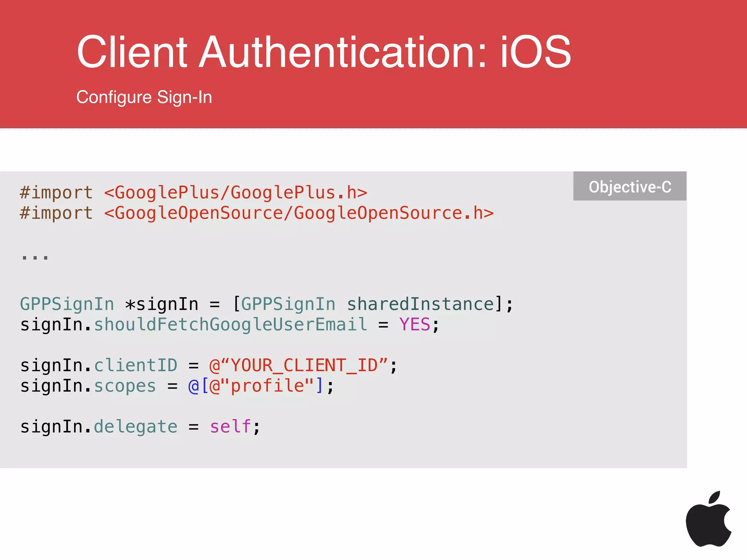Click the 'GPPSignIn *signIn = [GPPSignIn sharedInstance];' line
Screen dimensions: 747x560
point(267,304)
